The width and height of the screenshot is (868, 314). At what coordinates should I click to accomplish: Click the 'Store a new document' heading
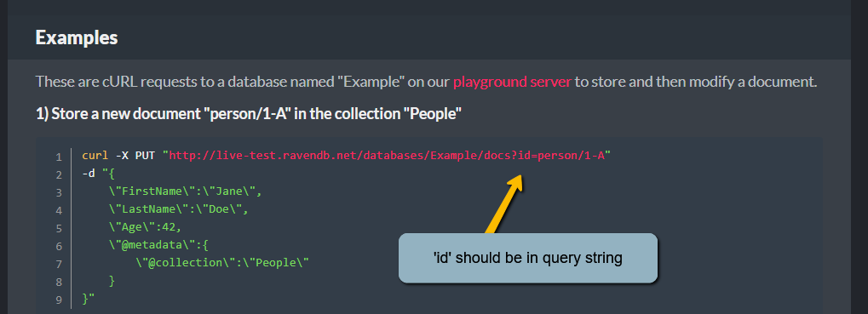tap(249, 114)
